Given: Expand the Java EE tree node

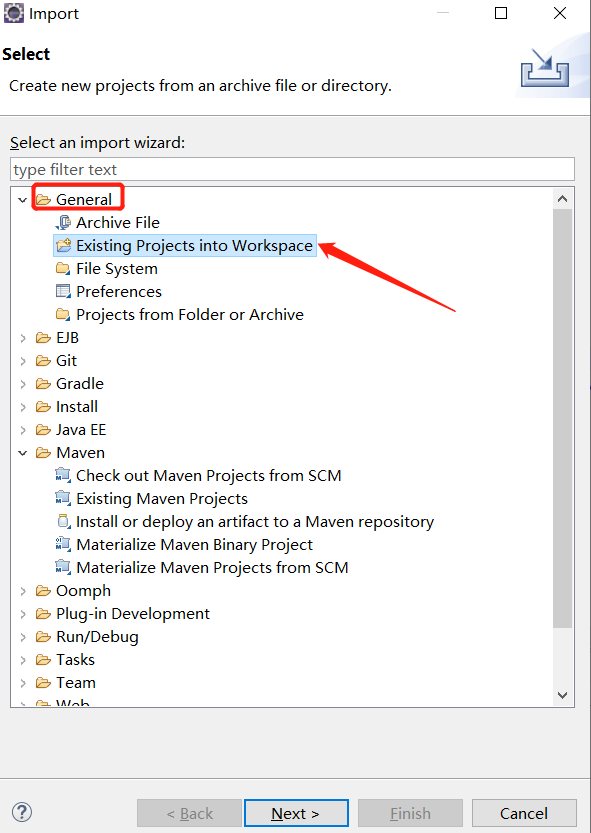Looking at the screenshot, I should coord(22,429).
